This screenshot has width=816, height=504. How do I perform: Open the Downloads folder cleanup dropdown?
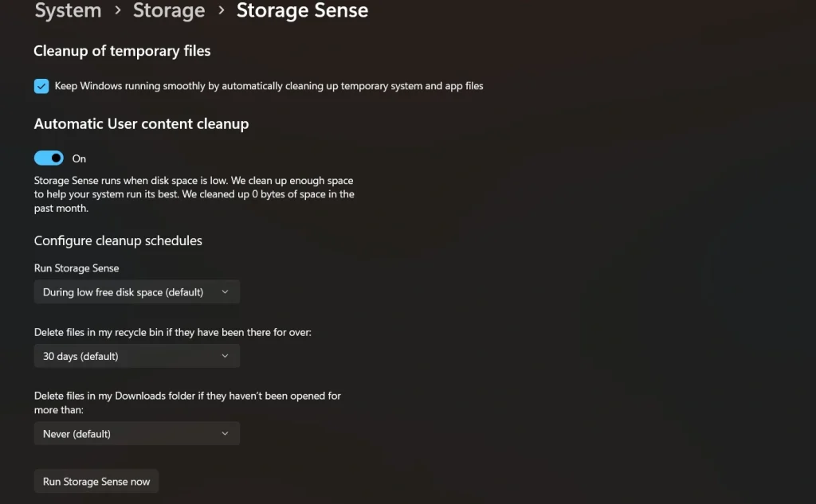(136, 433)
